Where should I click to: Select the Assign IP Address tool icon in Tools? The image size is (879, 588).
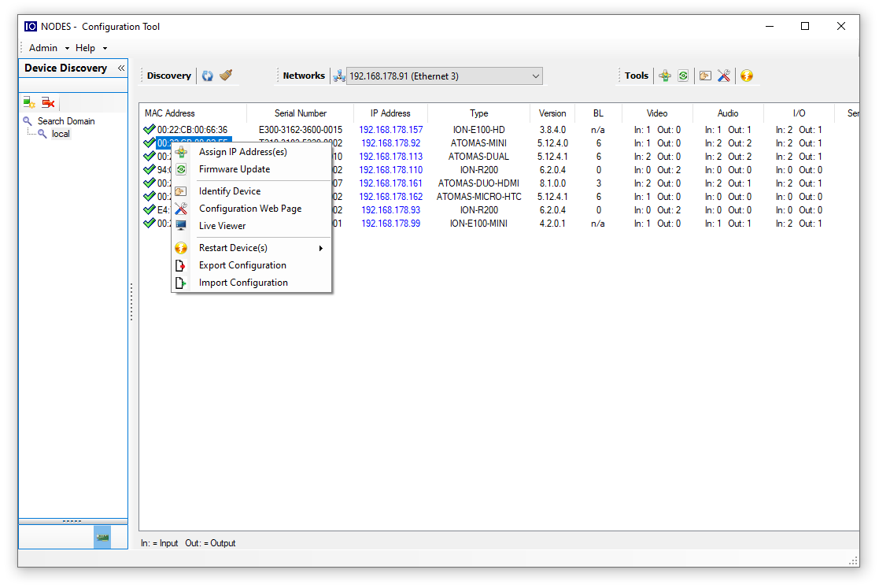pyautogui.click(x=665, y=76)
